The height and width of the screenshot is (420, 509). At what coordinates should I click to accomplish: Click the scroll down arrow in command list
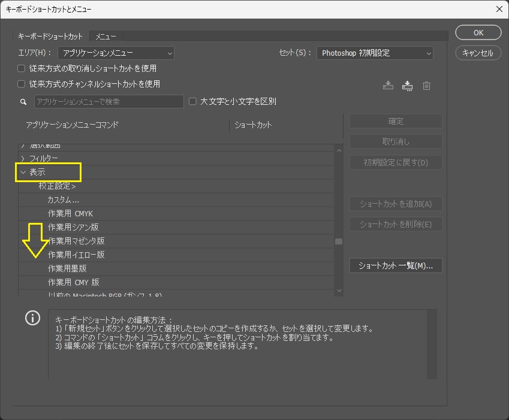[339, 291]
